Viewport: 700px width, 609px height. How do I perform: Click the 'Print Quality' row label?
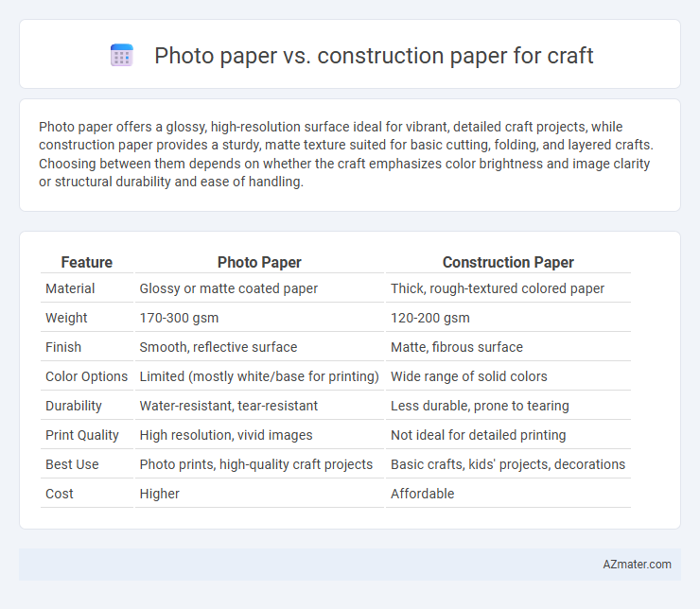coord(82,435)
